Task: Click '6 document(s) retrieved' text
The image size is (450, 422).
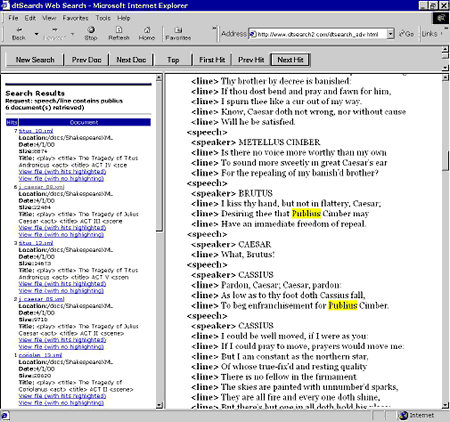Action: tap(45, 108)
